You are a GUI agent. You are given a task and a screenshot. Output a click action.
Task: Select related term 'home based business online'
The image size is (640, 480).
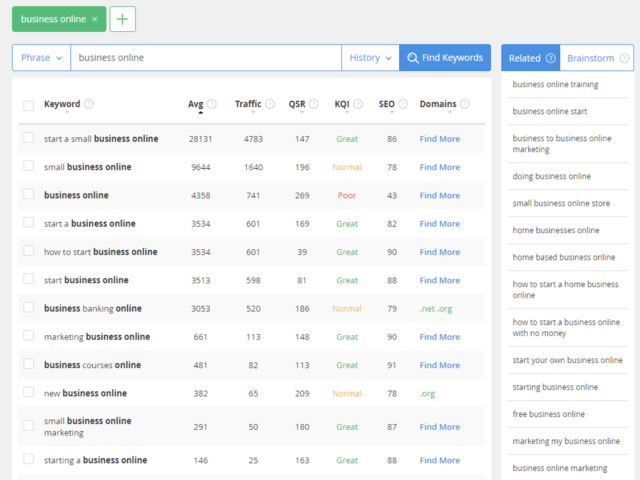(564, 257)
